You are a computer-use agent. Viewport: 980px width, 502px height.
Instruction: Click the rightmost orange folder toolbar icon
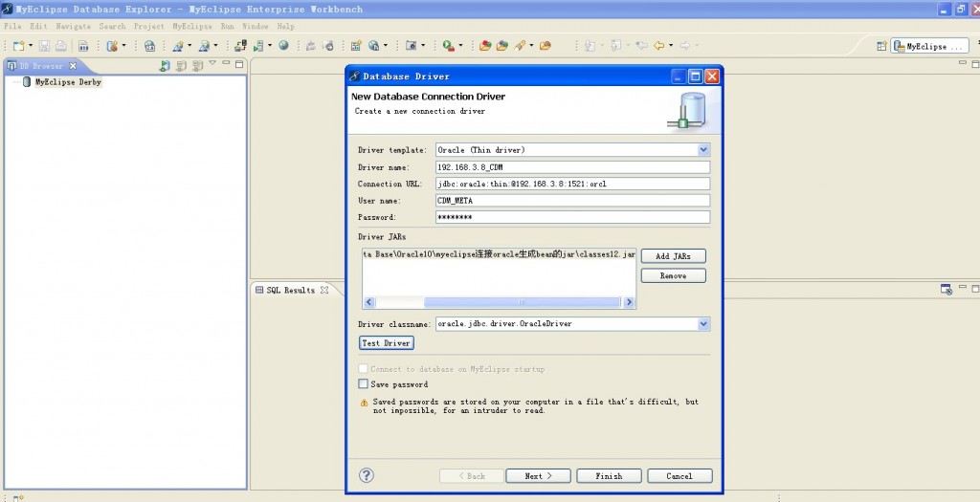coord(545,46)
